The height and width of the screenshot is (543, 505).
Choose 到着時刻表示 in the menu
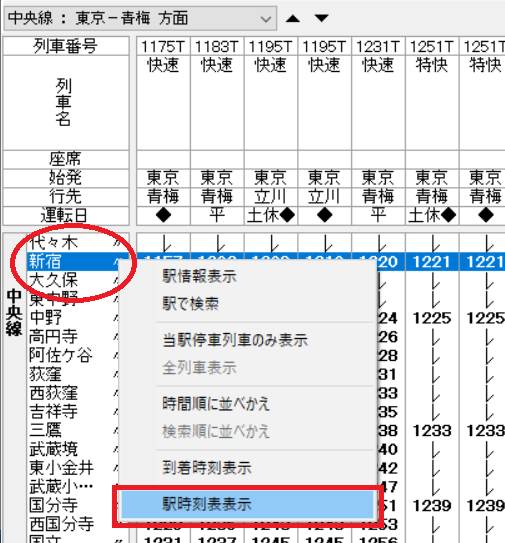(207, 468)
